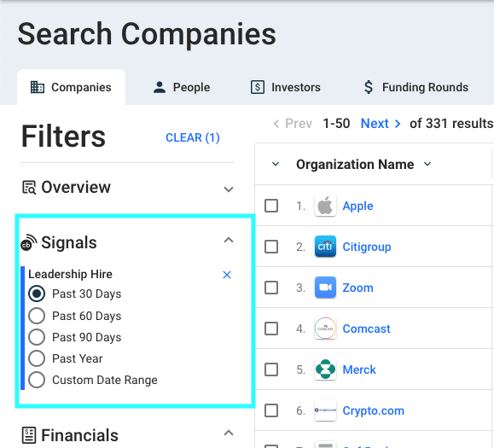494x448 pixels.
Task: Tick the checkbox for Apple
Action: click(271, 206)
